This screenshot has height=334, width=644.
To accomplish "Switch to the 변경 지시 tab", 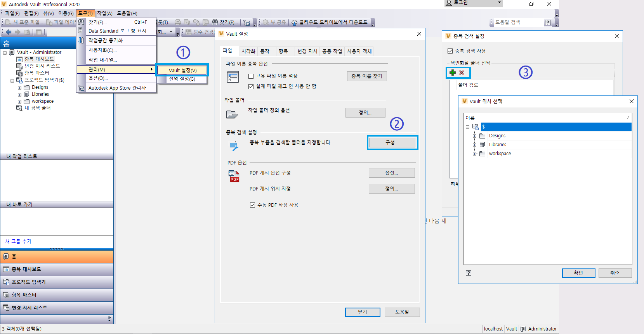I will (307, 51).
